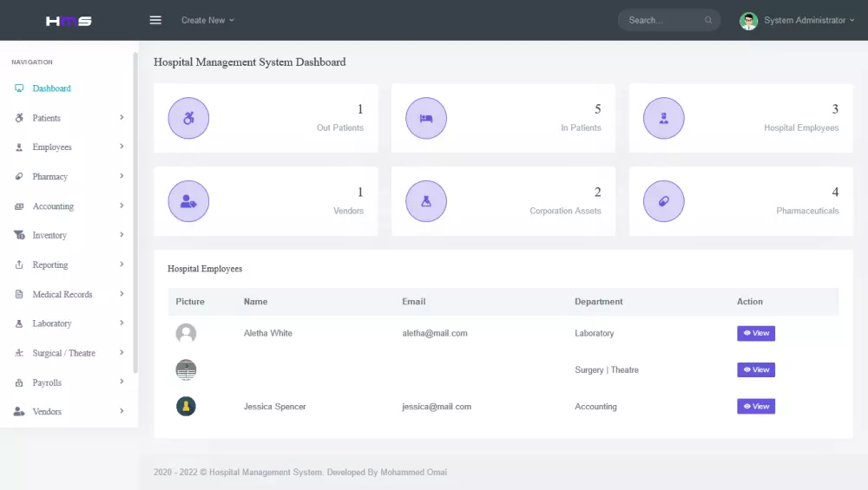868x490 pixels.
Task: Click the Corporation Assets flask icon
Action: [x=426, y=202]
